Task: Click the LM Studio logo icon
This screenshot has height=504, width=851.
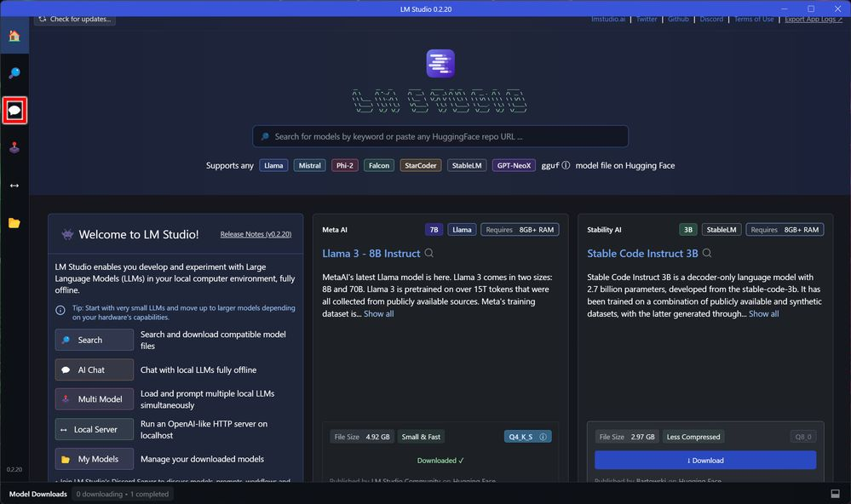Action: click(x=440, y=64)
